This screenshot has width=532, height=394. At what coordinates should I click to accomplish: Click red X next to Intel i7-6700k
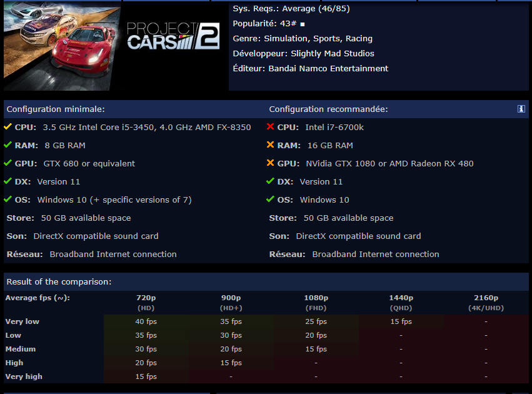pos(271,127)
